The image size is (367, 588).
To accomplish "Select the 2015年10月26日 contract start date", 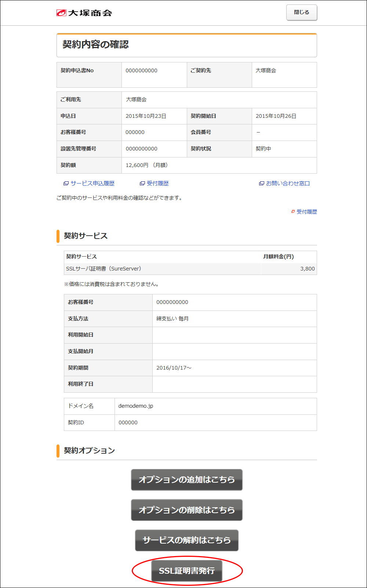I will 276,116.
